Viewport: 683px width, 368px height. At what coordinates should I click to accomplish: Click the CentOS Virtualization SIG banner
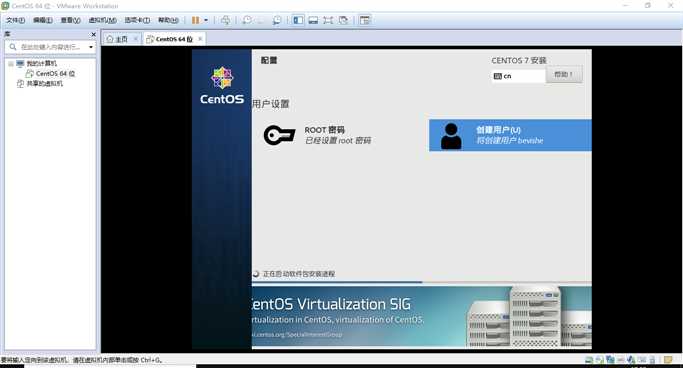pyautogui.click(x=421, y=317)
